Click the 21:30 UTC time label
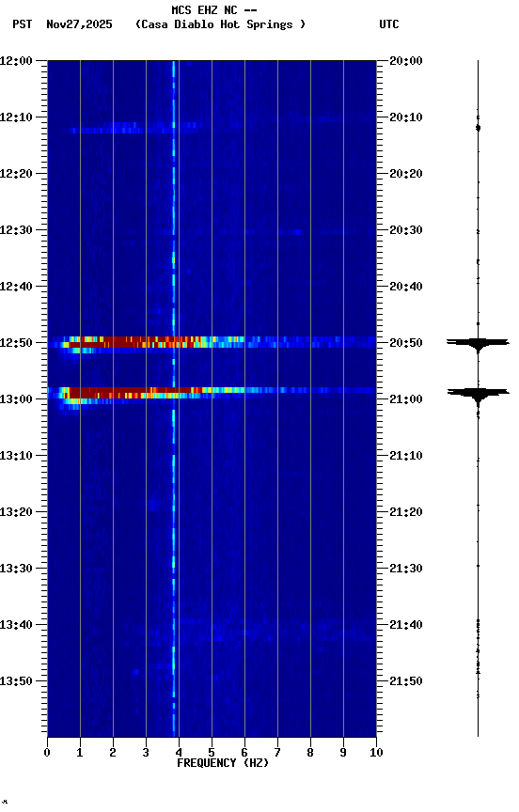Screen dimensions: 519x812 [x=406, y=569]
